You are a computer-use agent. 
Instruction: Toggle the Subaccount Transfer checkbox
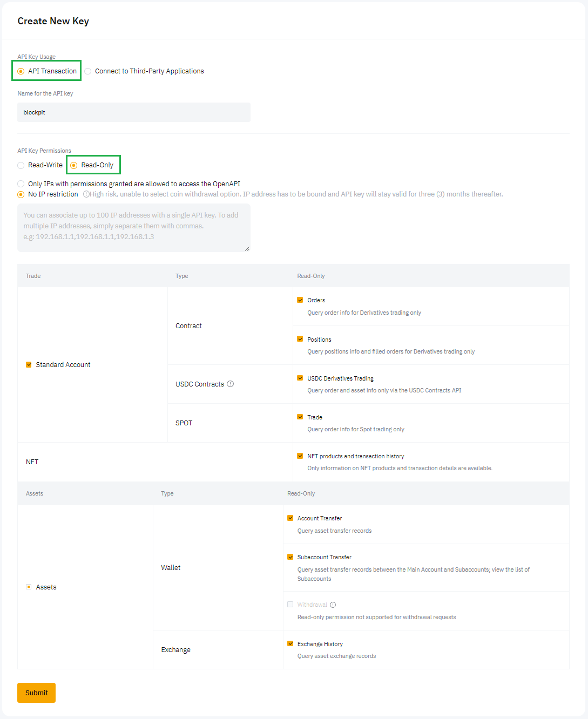click(290, 557)
